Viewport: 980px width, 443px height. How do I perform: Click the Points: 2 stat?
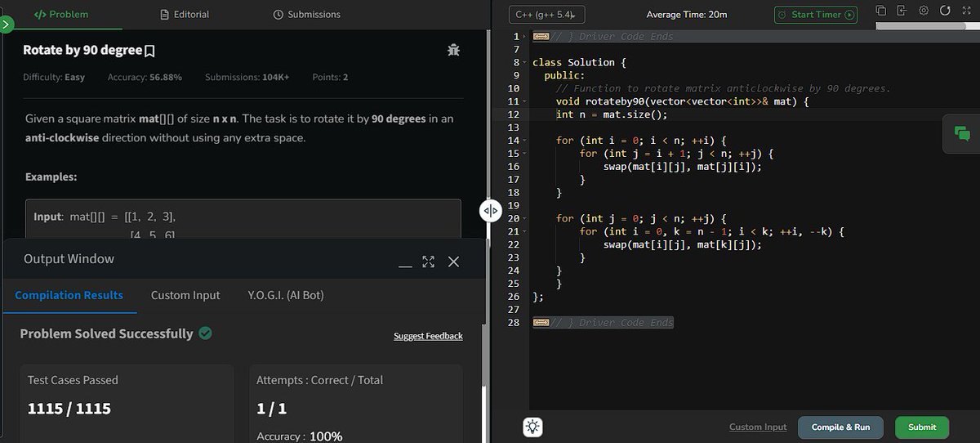pos(331,77)
